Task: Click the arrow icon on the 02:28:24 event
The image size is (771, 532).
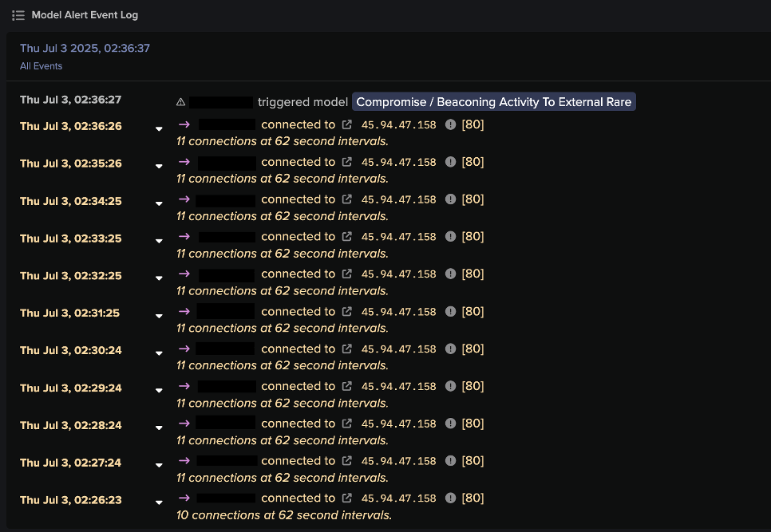Action: click(x=184, y=423)
